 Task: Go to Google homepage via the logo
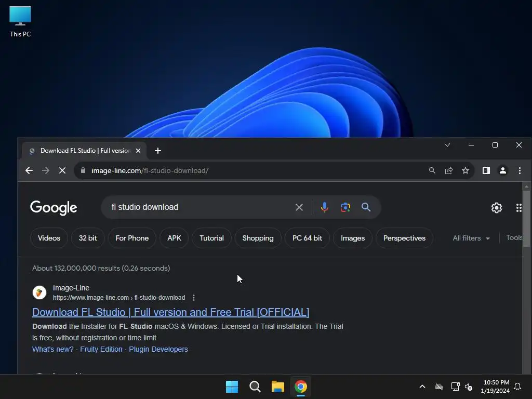tap(54, 208)
